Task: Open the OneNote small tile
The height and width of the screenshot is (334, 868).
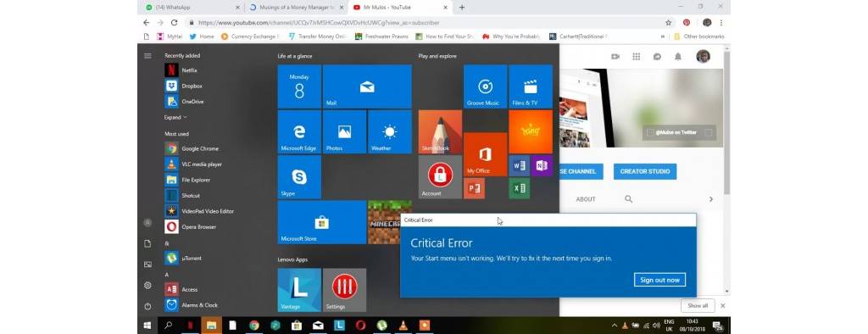Action: tap(542, 165)
